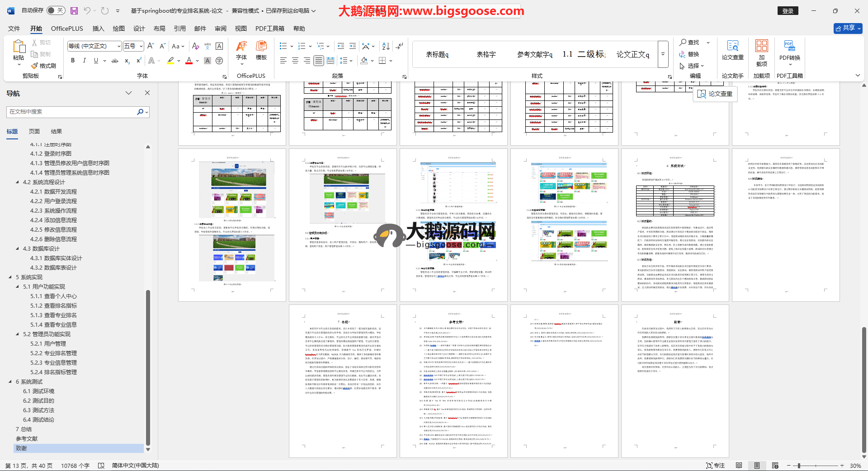Open the bullet list tool

[283, 46]
